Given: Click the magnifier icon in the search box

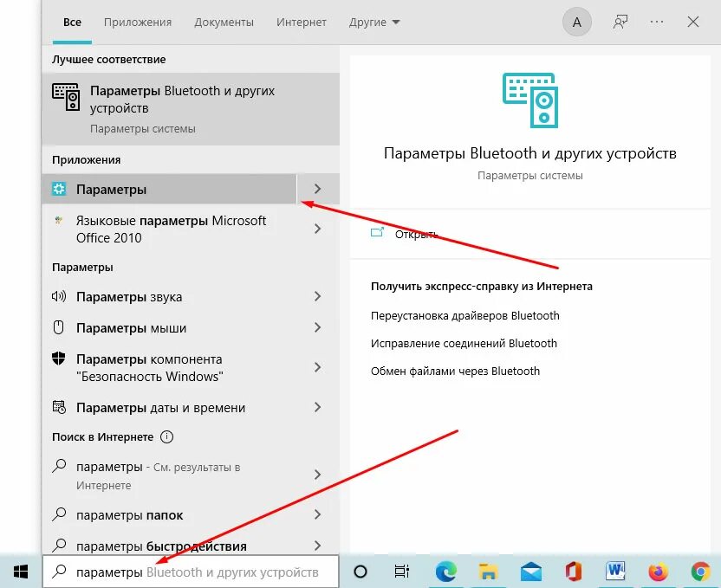Looking at the screenshot, I should click(59, 572).
